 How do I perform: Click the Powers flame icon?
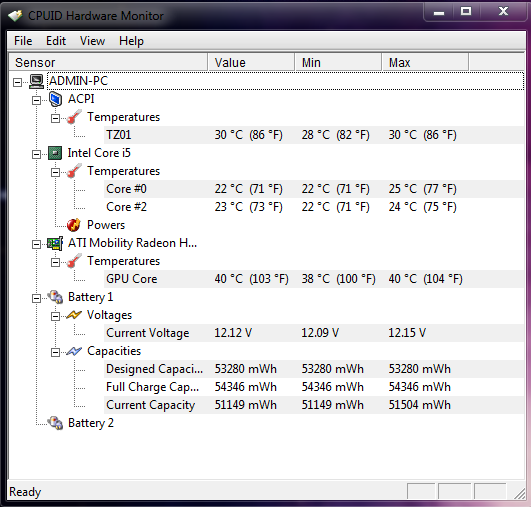[74, 225]
